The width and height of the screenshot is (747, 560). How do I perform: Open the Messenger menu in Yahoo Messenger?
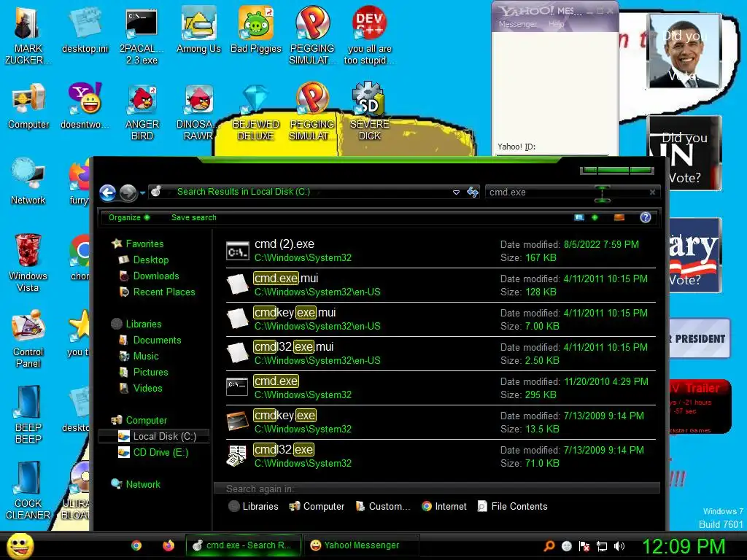click(517, 24)
